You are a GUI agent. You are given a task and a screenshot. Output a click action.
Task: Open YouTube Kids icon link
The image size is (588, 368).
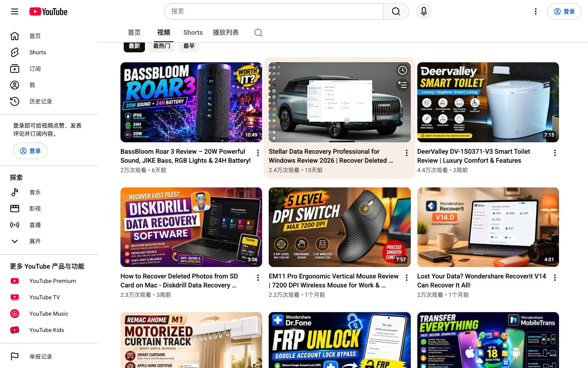[15, 330]
